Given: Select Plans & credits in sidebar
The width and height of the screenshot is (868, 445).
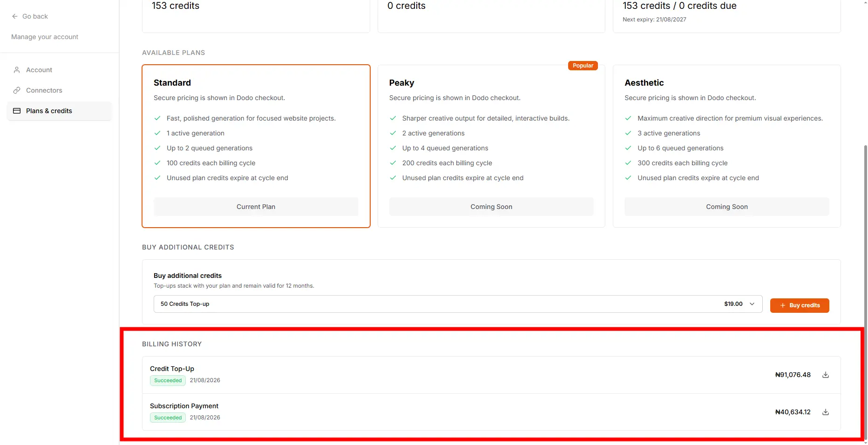Looking at the screenshot, I should click(59, 111).
